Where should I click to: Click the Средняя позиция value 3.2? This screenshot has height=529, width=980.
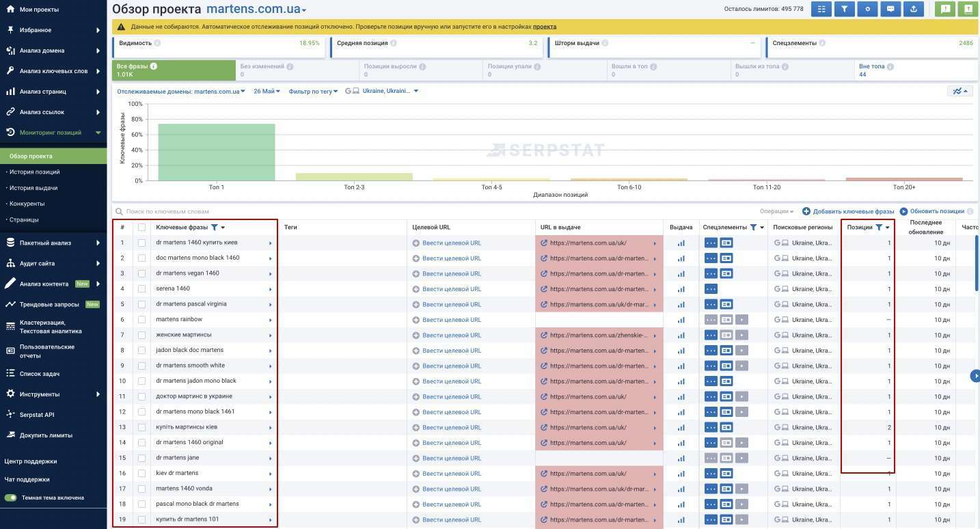(533, 43)
